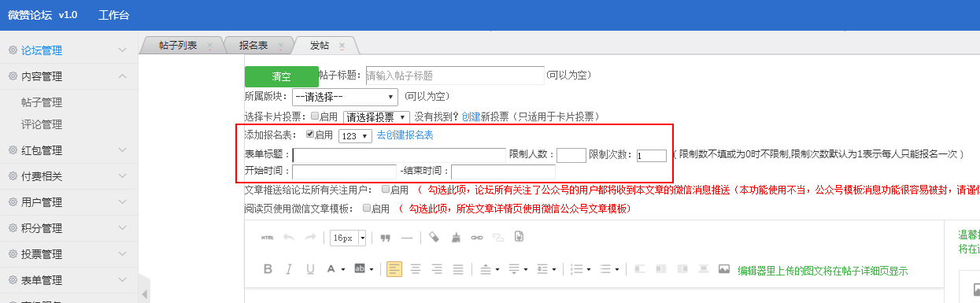Image resolution: width=980 pixels, height=303 pixels.
Task: Align text right in the editor
Action: 437,269
